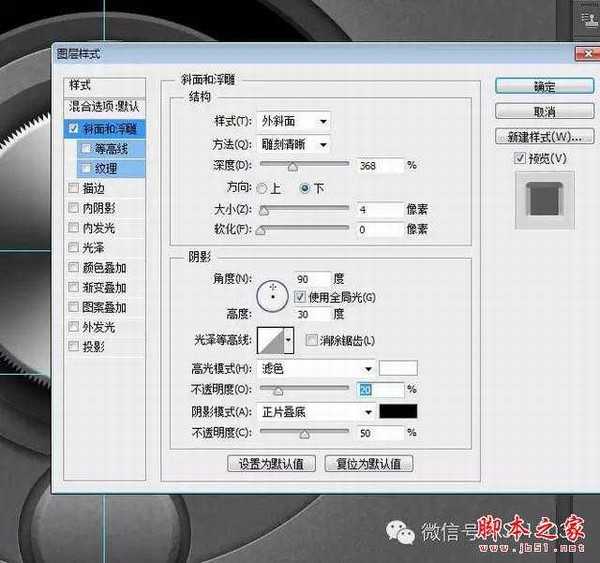Image resolution: width=600 pixels, height=563 pixels.
Task: Click shadow opacity field showing 50
Action: [380, 433]
